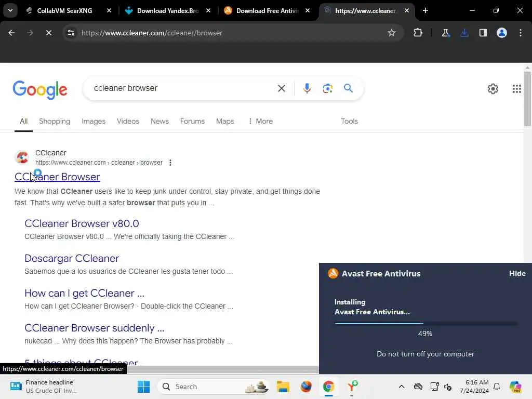Open the about-this-result three dots
This screenshot has width=532, height=399.
pyautogui.click(x=170, y=163)
